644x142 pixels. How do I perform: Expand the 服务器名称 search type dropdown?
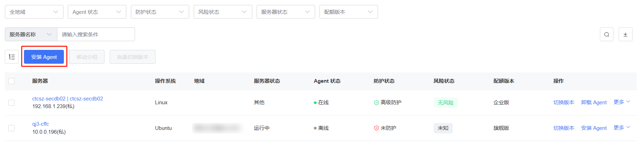(x=31, y=34)
